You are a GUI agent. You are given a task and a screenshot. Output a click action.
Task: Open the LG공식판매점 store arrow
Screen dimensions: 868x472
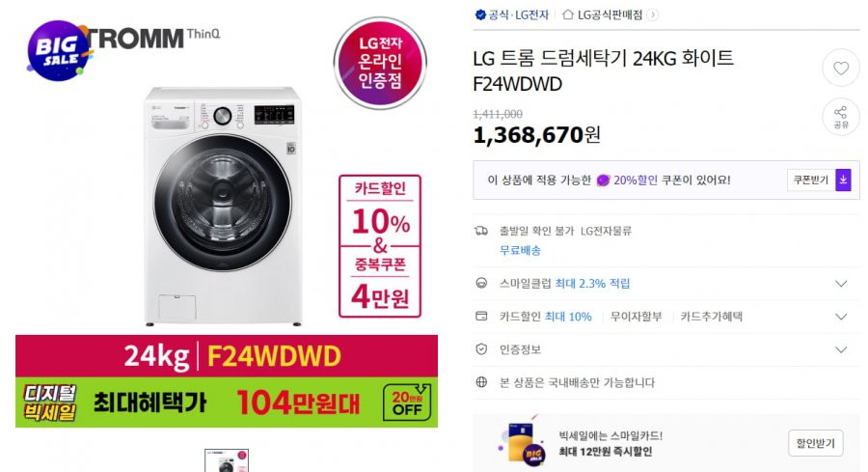653,14
